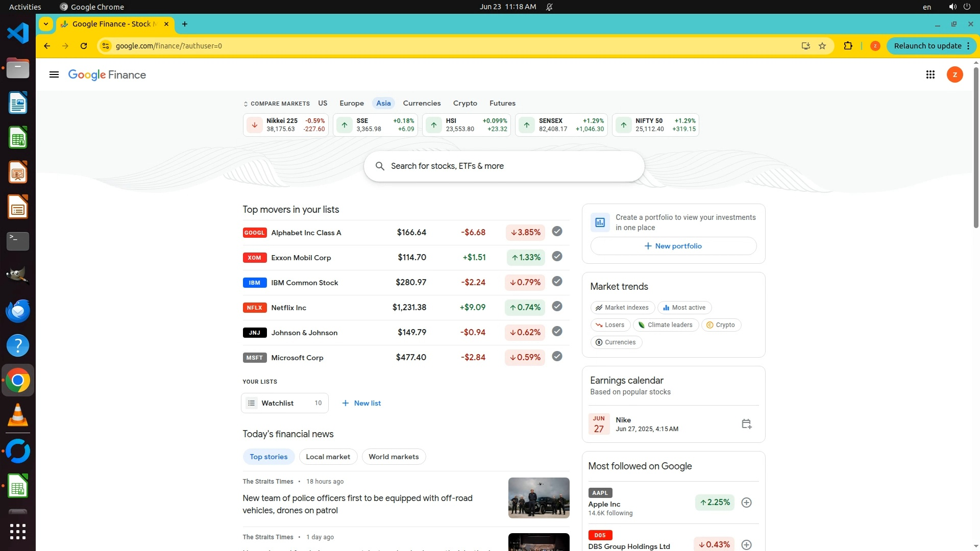
Task: Click the New portfolio button
Action: coord(673,246)
